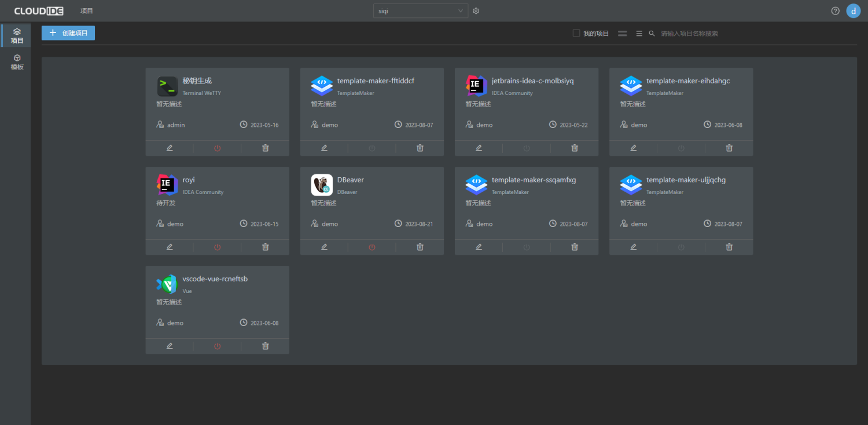Screen dimensions: 868x425
Task: Click the 创建项目 button
Action: pos(68,33)
